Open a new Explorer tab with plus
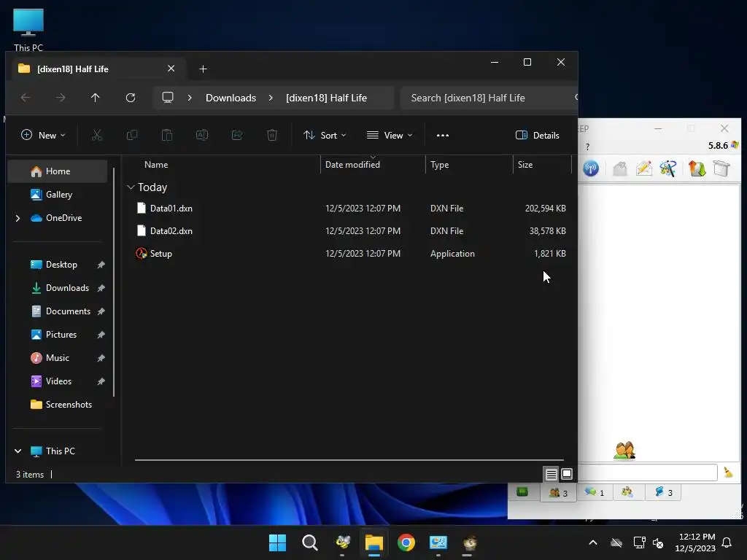747x560 pixels. (x=203, y=69)
